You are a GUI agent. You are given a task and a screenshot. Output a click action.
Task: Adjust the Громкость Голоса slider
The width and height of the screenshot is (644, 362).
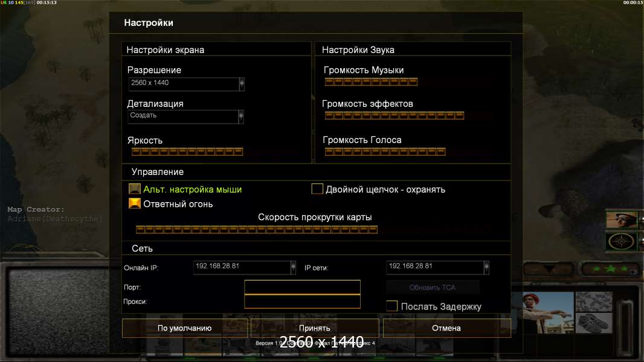[x=385, y=152]
